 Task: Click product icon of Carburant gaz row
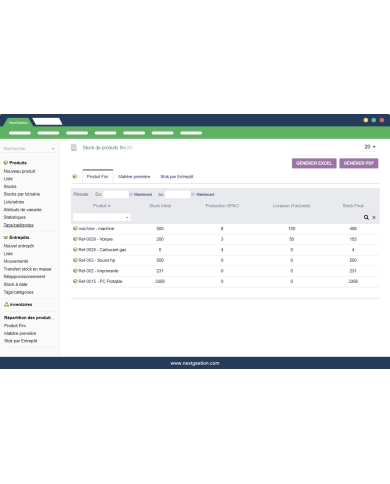[75, 249]
